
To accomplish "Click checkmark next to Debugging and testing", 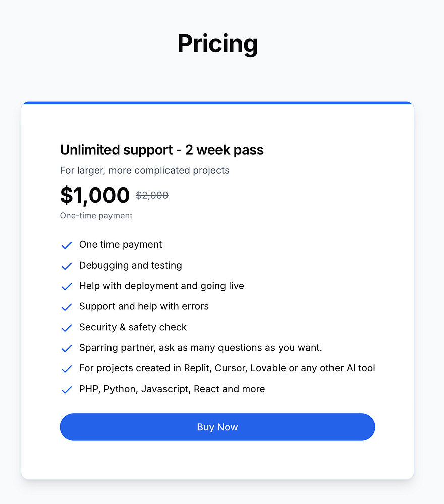I will click(66, 266).
